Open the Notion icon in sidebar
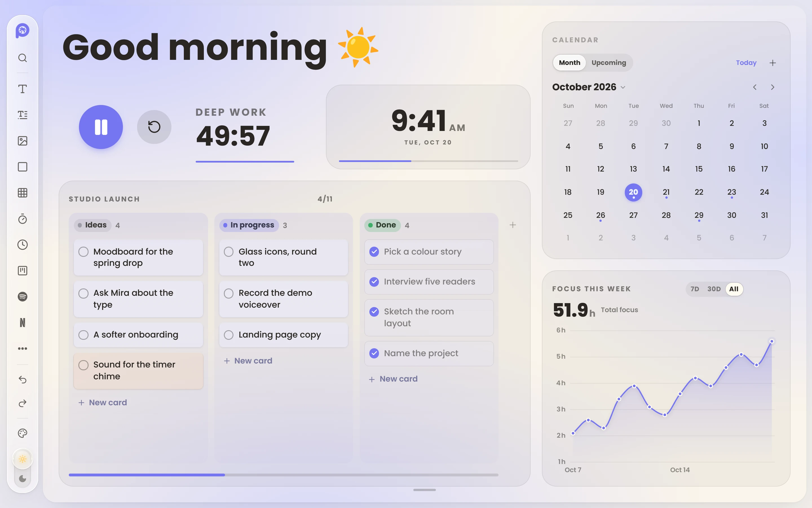 pos(23,323)
